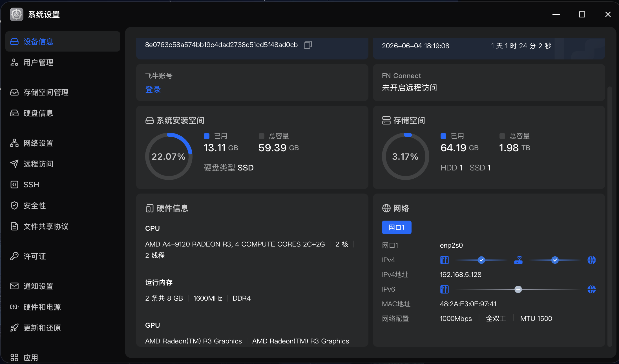This screenshot has width=619, height=364.
Task: Open 文件共享协议 settings
Action: click(x=63, y=226)
